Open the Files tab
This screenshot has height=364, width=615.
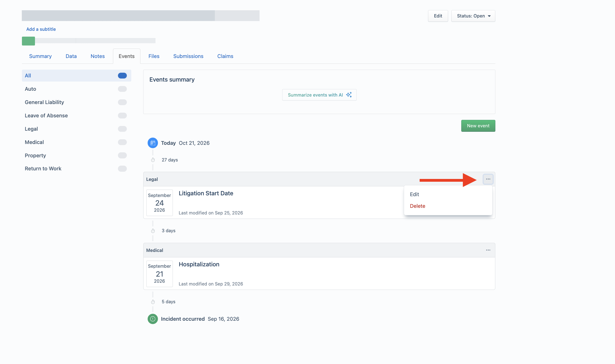pyautogui.click(x=154, y=56)
